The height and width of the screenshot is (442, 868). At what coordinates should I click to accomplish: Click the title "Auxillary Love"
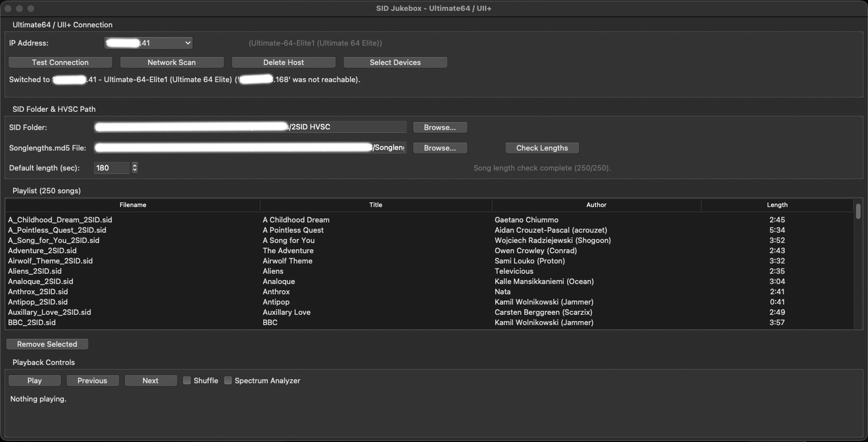(287, 312)
